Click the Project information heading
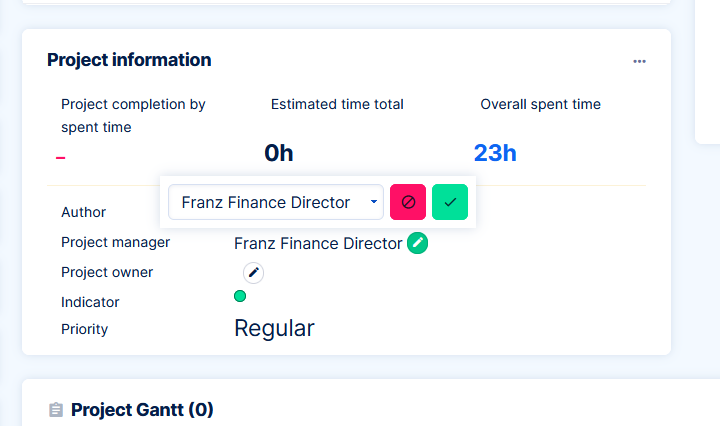The height and width of the screenshot is (426, 720). [129, 60]
